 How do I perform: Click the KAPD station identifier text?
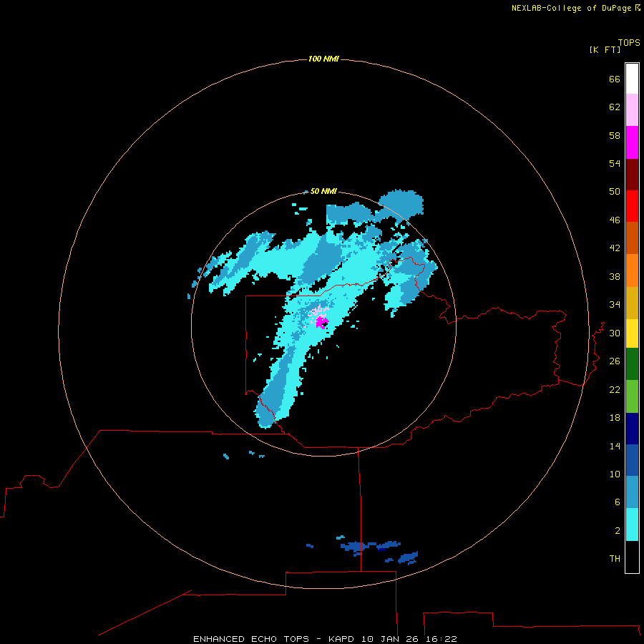click(343, 639)
